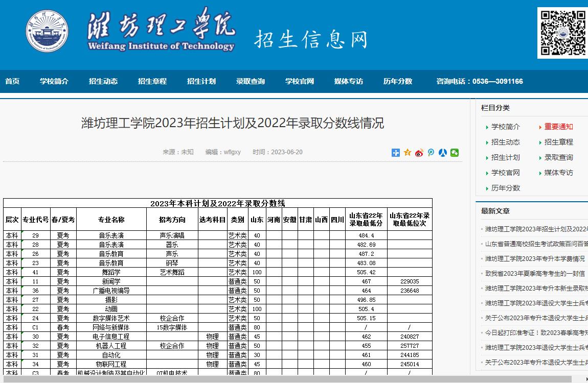Viewport: 588px width, 383px height.
Task: Click table header 专业名称
Action: pyautogui.click(x=111, y=220)
